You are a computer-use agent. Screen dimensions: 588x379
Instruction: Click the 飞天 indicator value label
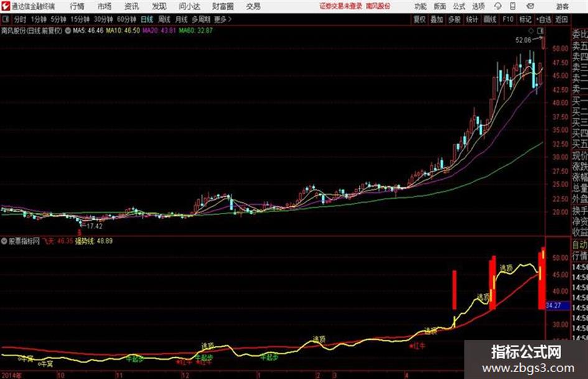click(x=57, y=241)
